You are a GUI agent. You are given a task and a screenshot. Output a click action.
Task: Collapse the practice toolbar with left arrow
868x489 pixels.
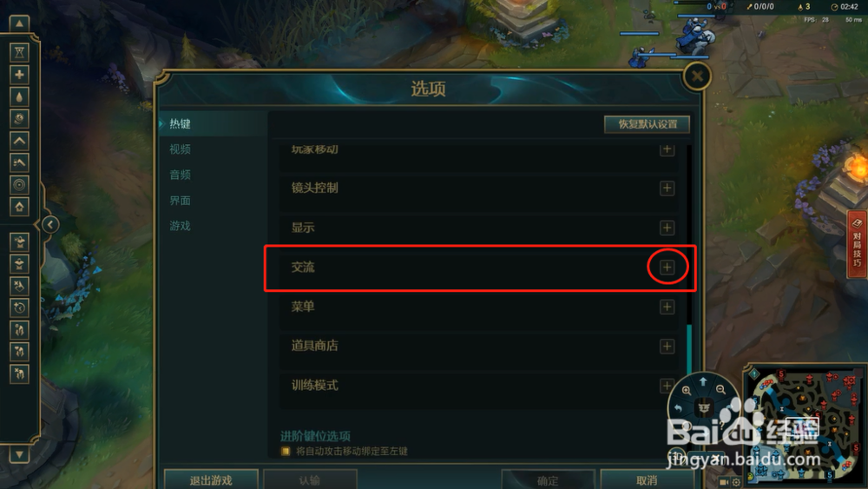(x=49, y=224)
